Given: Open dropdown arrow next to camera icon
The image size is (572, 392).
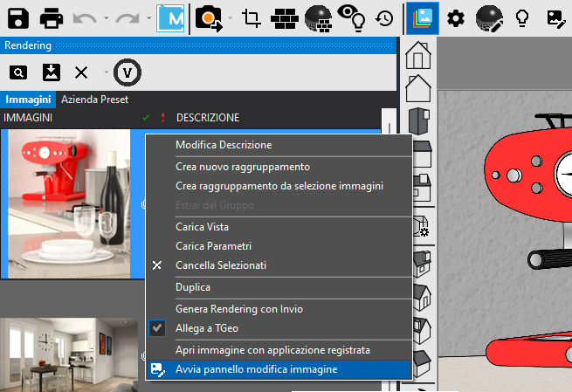Looking at the screenshot, I should [231, 17].
